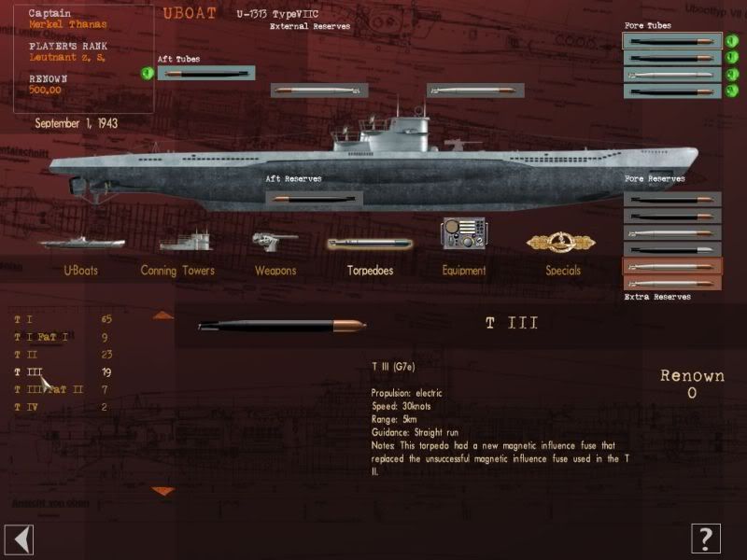Viewport: 747px width, 560px height.
Task: Click the orange up arrow above torpedo list
Action: pos(162,315)
